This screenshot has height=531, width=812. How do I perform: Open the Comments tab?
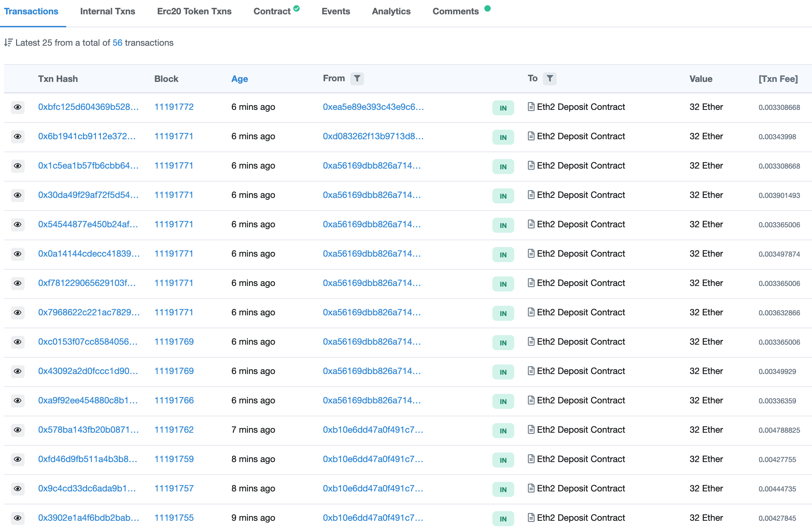click(x=456, y=12)
